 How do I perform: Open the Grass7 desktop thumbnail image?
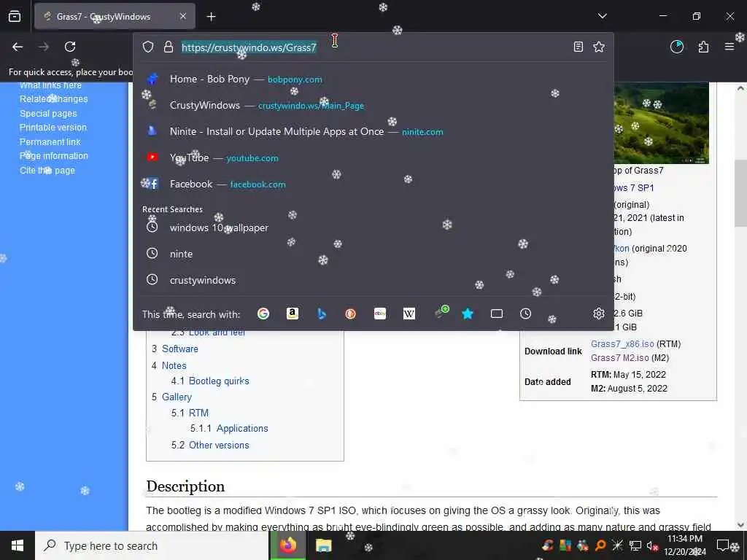661,122
